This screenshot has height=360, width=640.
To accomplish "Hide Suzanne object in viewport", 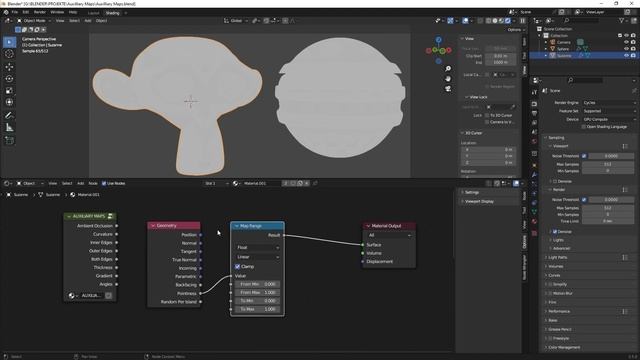I will coord(626,56).
